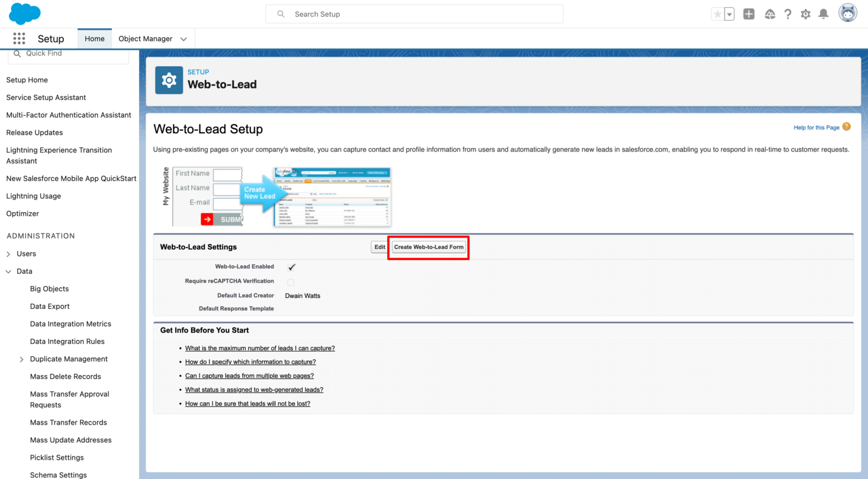Open Data Export in the sidebar

(x=50, y=307)
